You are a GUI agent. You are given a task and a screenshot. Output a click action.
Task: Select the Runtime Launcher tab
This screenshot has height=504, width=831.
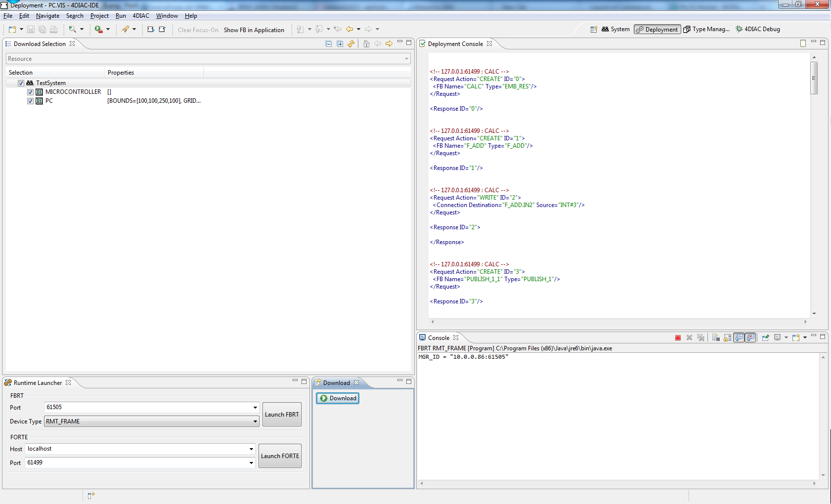pyautogui.click(x=38, y=383)
